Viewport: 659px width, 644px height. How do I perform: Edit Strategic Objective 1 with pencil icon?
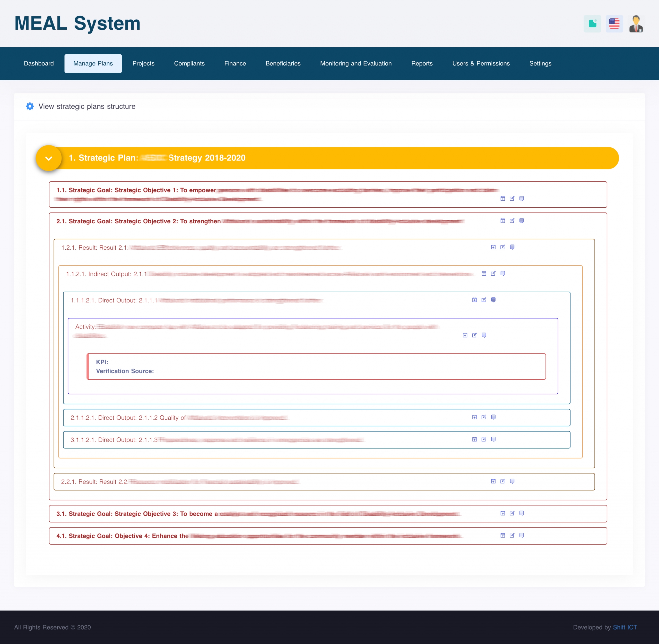pos(512,199)
